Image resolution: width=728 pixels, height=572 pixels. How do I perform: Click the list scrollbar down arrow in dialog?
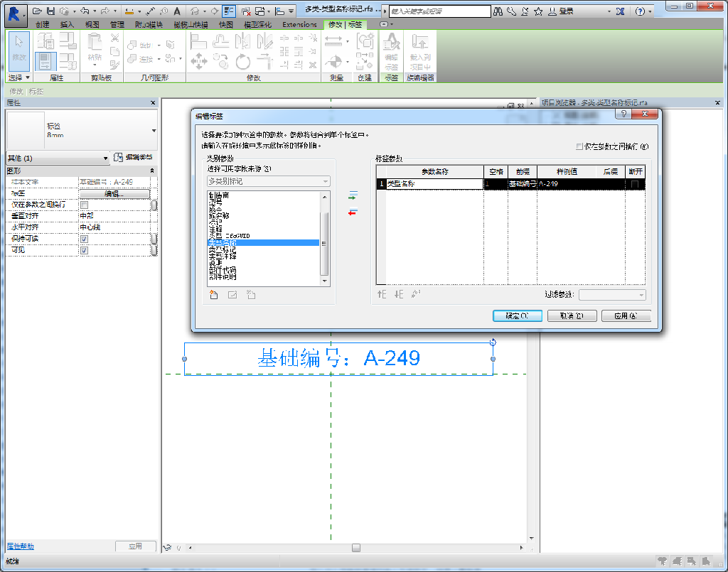tap(324, 281)
